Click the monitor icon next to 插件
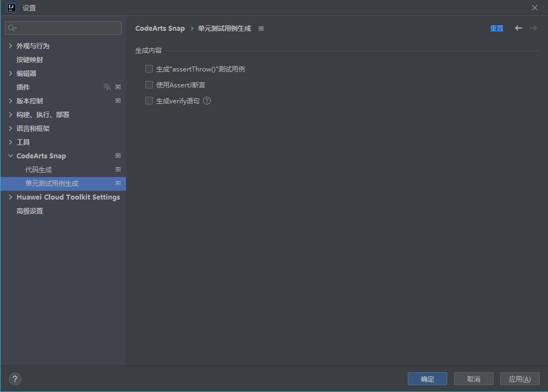This screenshot has height=392, width=548. pos(118,86)
